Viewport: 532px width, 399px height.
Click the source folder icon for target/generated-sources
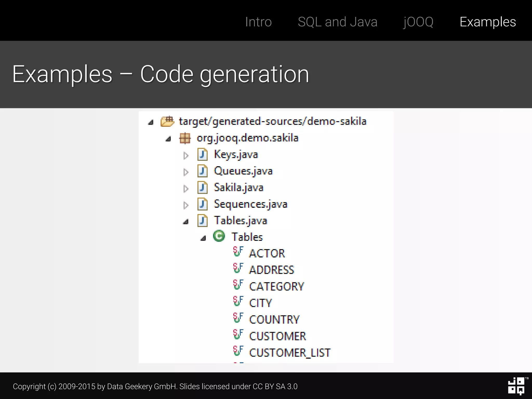tap(167, 121)
